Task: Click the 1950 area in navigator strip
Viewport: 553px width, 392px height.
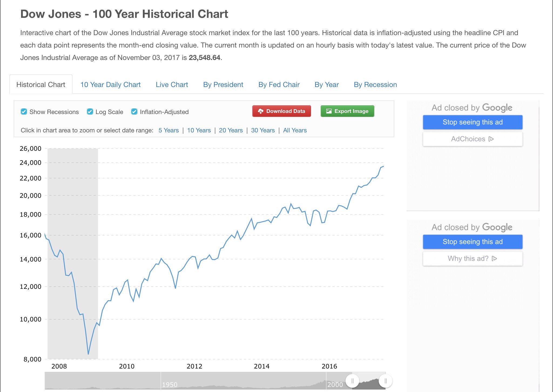Action: point(170,384)
